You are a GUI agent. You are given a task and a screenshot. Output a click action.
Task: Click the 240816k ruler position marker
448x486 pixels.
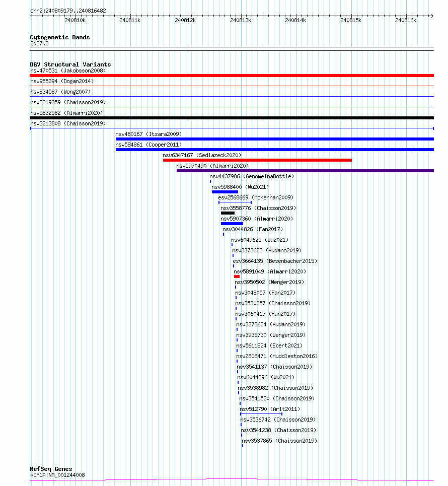pos(406,20)
